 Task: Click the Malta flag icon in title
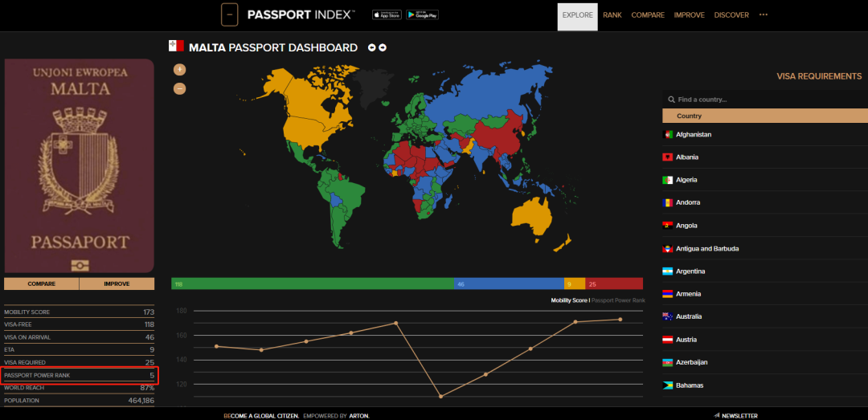coord(176,46)
